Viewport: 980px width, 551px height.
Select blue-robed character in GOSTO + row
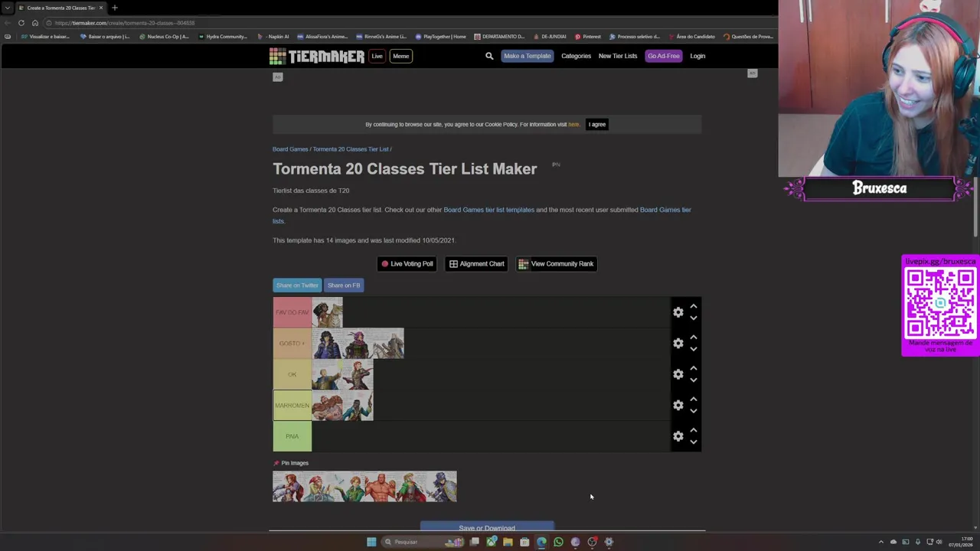[327, 344]
